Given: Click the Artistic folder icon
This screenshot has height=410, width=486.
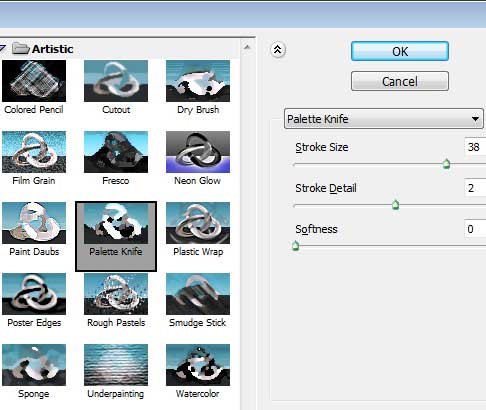Looking at the screenshot, I should 21,48.
